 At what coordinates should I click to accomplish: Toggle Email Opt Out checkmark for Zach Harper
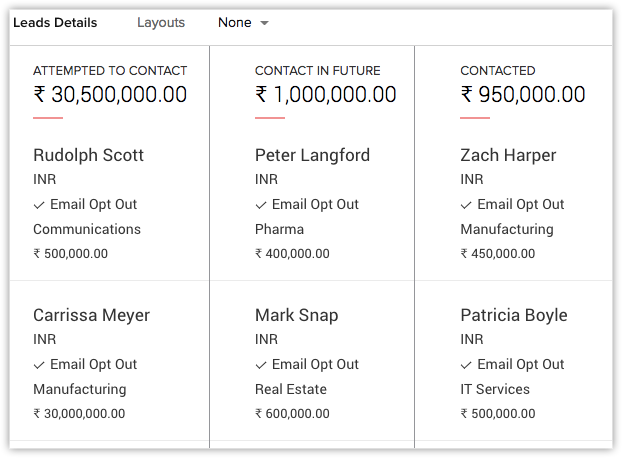point(466,205)
